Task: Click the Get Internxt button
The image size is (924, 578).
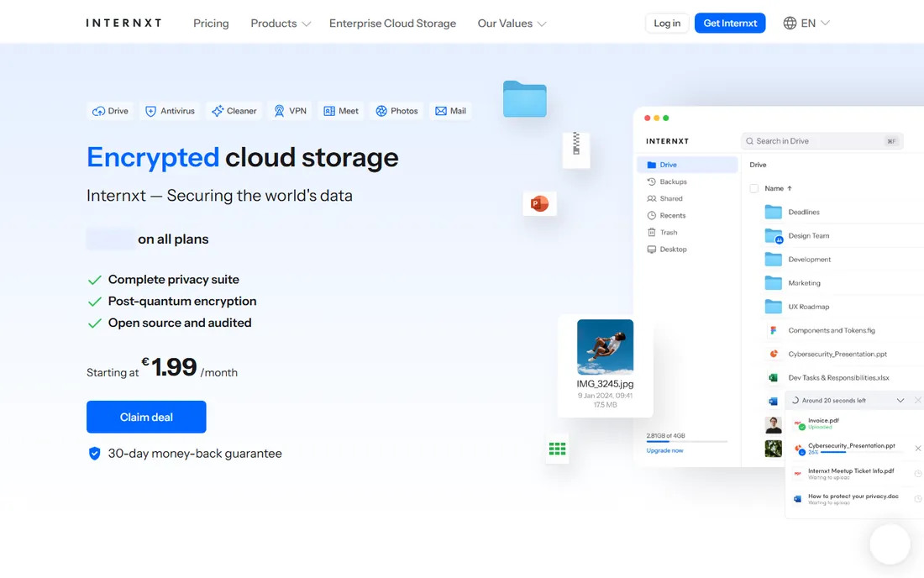Action: tap(729, 23)
